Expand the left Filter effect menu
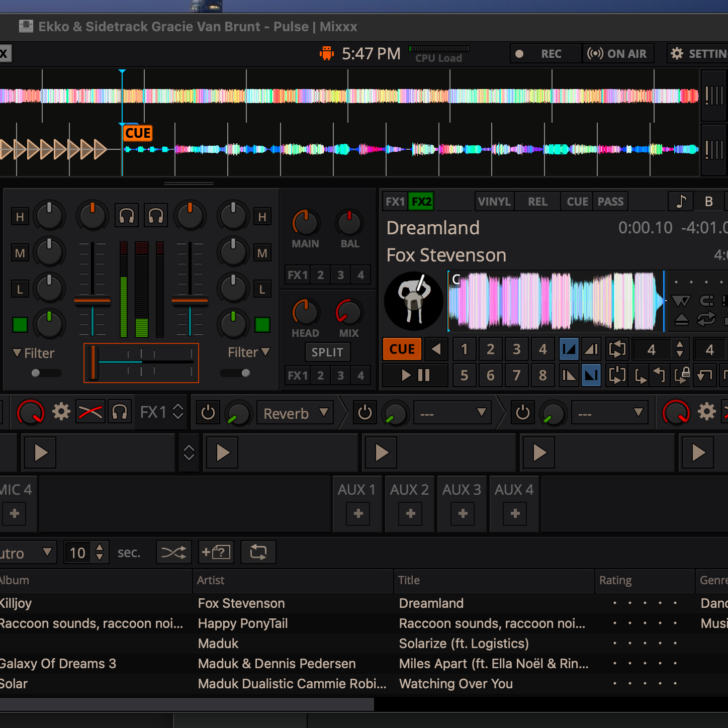This screenshot has height=728, width=728. [33, 353]
